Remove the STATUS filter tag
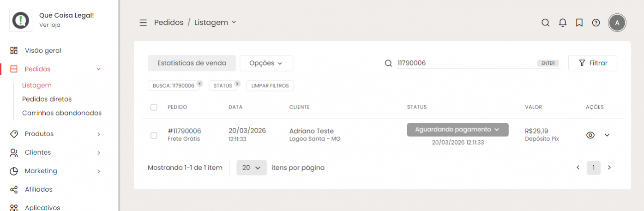Image resolution: width=644 pixels, height=211 pixels. [237, 84]
